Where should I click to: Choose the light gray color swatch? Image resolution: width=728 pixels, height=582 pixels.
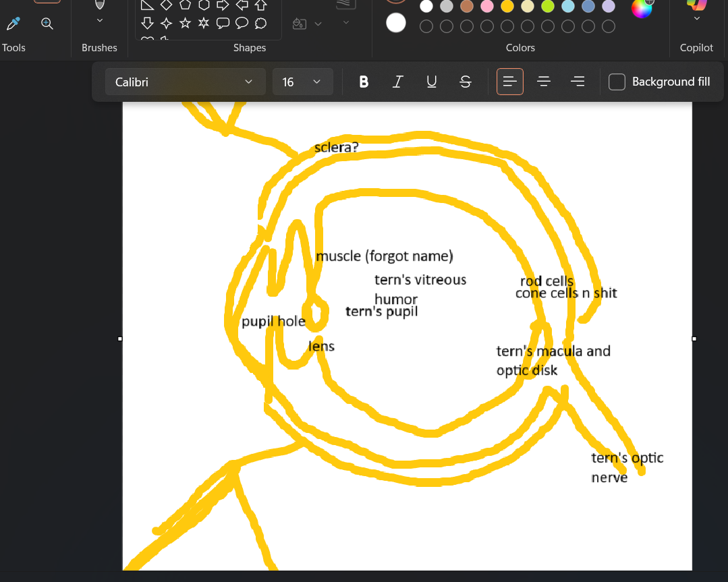click(x=447, y=6)
